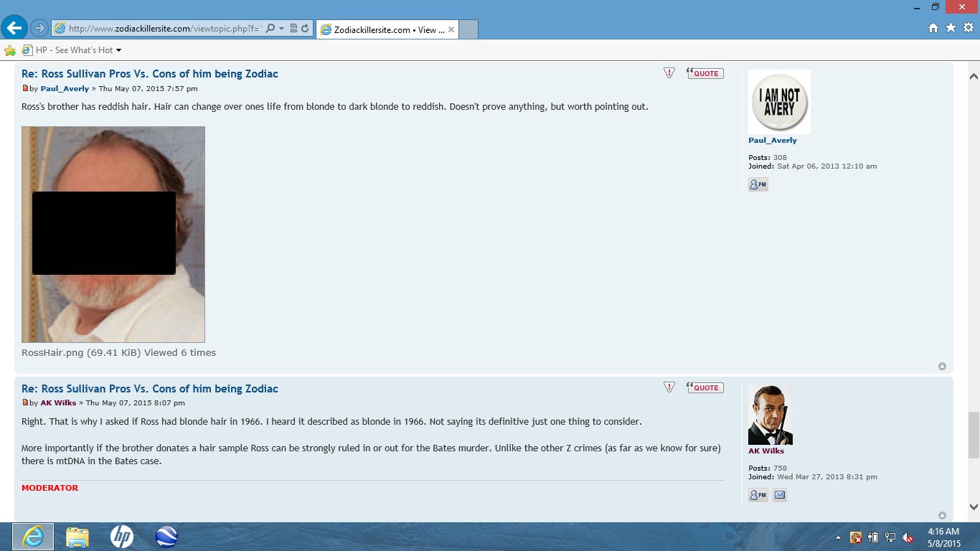Screen dimensions: 980x551
Task: Go back with the browser Back arrow
Action: click(14, 28)
